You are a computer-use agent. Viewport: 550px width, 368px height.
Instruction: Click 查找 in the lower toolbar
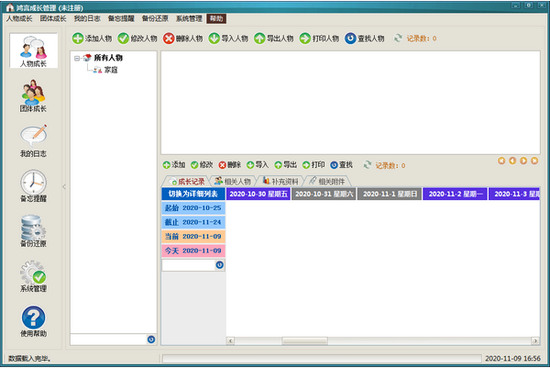point(341,165)
